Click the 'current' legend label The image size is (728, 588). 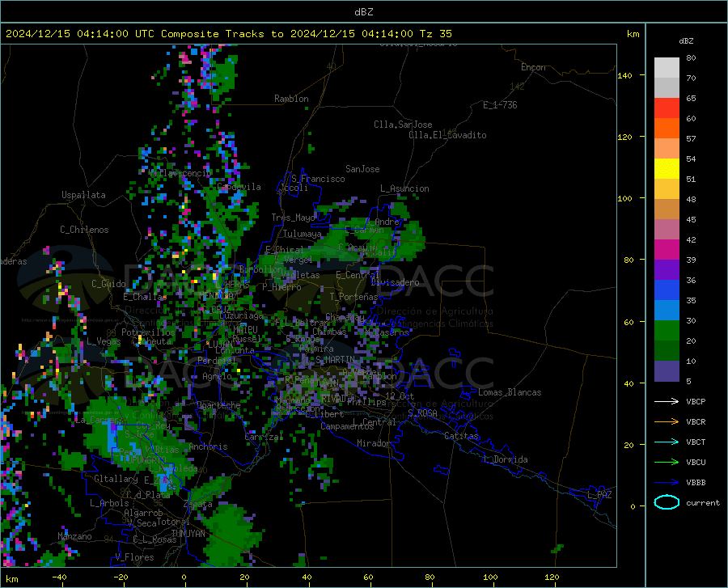703,502
